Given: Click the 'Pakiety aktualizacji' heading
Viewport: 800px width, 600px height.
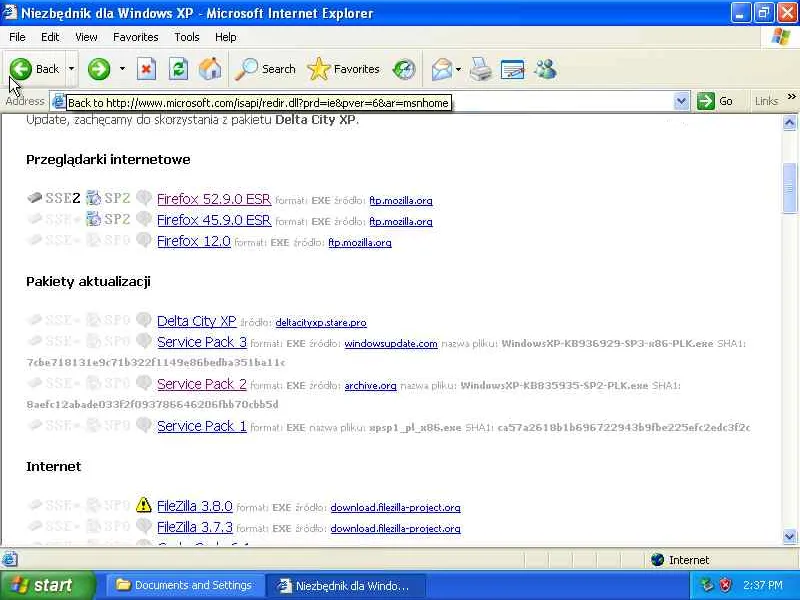Looking at the screenshot, I should pyautogui.click(x=88, y=282).
